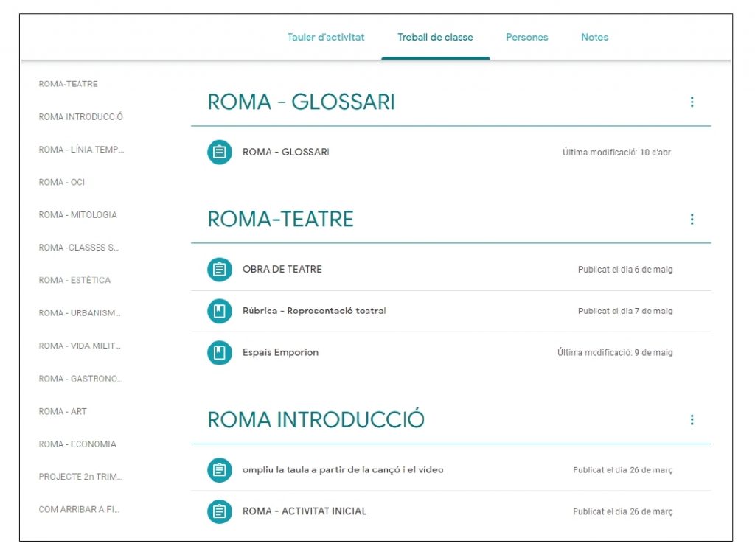755x560 pixels.
Task: Click the assignment icon beside ROMA - GLOSSARI
Action: pyautogui.click(x=219, y=152)
